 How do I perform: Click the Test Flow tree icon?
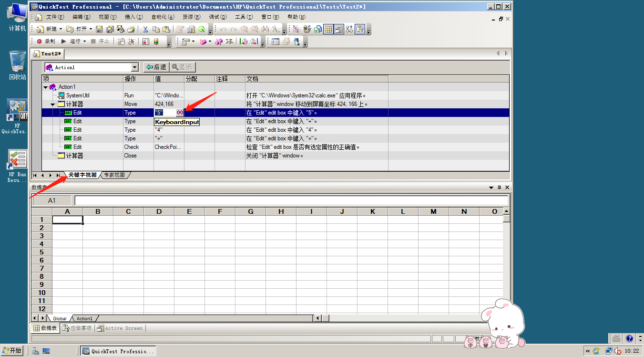pos(296,29)
